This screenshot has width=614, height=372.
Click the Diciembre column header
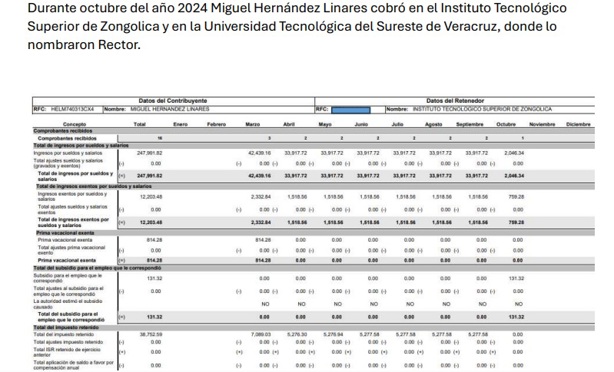click(578, 124)
